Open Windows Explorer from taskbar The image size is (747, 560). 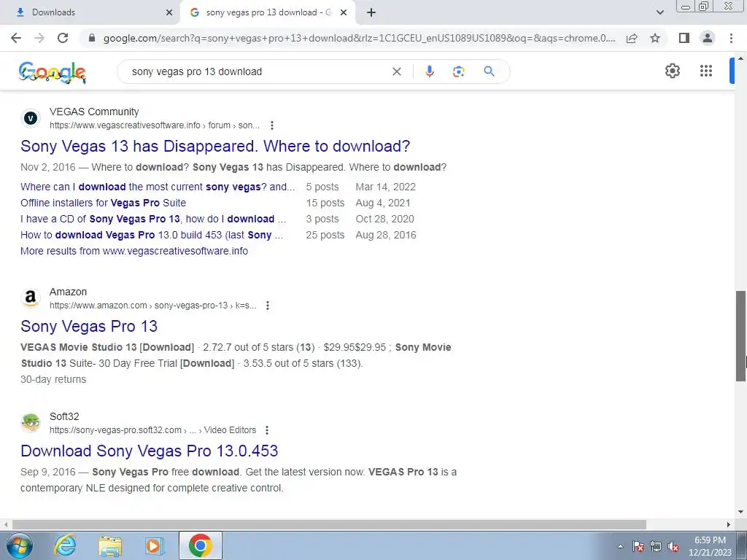click(x=111, y=545)
